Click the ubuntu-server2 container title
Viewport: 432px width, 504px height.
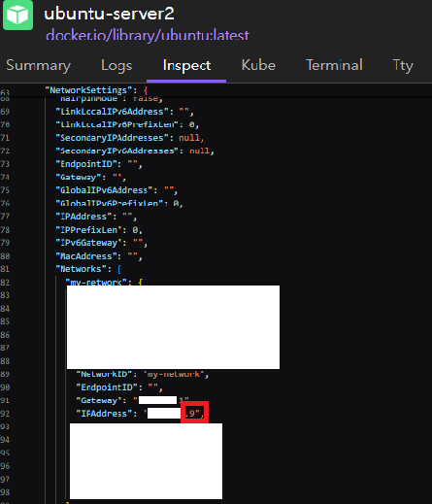(x=109, y=14)
